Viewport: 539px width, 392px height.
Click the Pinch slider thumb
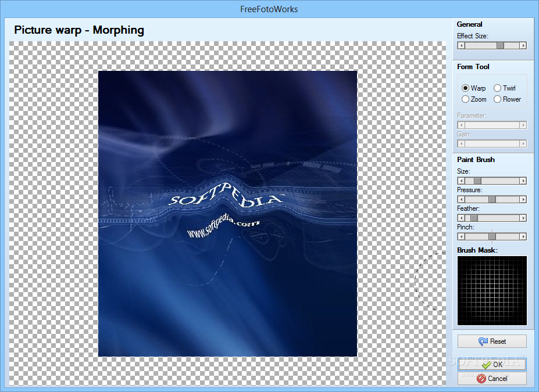coord(492,236)
